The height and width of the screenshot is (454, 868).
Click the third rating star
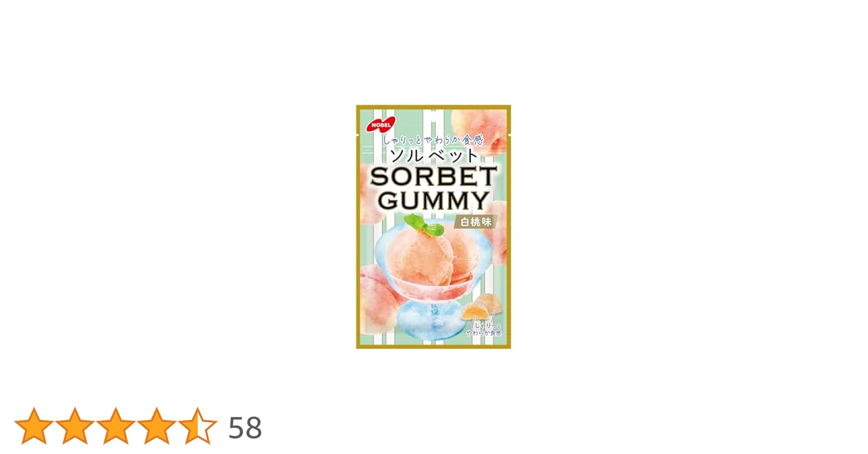click(116, 426)
